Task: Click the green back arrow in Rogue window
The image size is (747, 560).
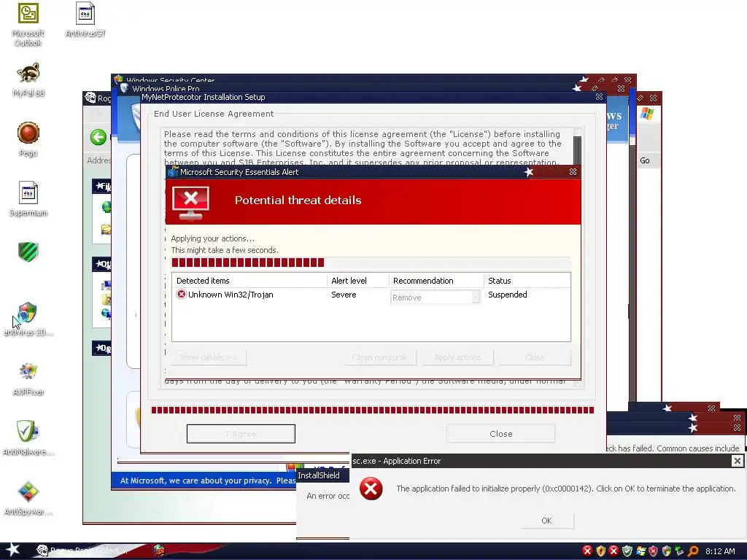Action: [98, 137]
